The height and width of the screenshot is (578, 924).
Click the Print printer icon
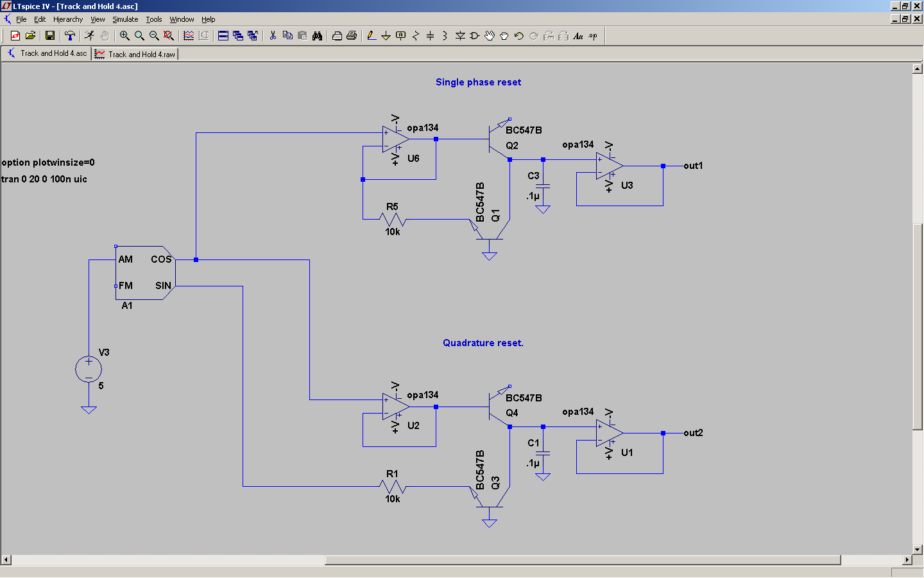coord(352,36)
